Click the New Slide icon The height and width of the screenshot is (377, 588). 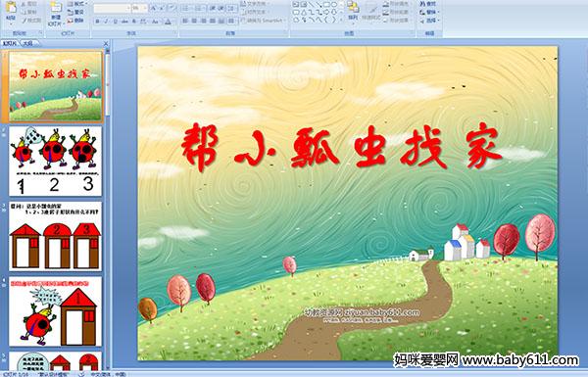point(56,8)
